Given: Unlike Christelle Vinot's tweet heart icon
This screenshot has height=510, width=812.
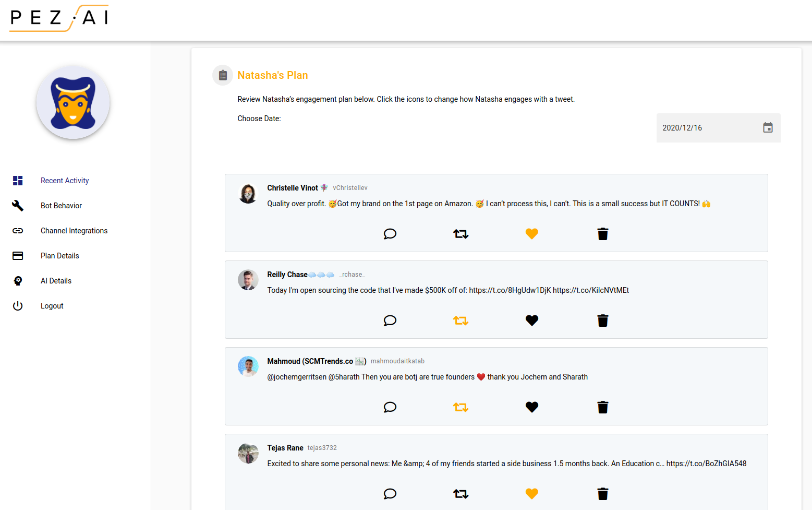Looking at the screenshot, I should [x=531, y=234].
